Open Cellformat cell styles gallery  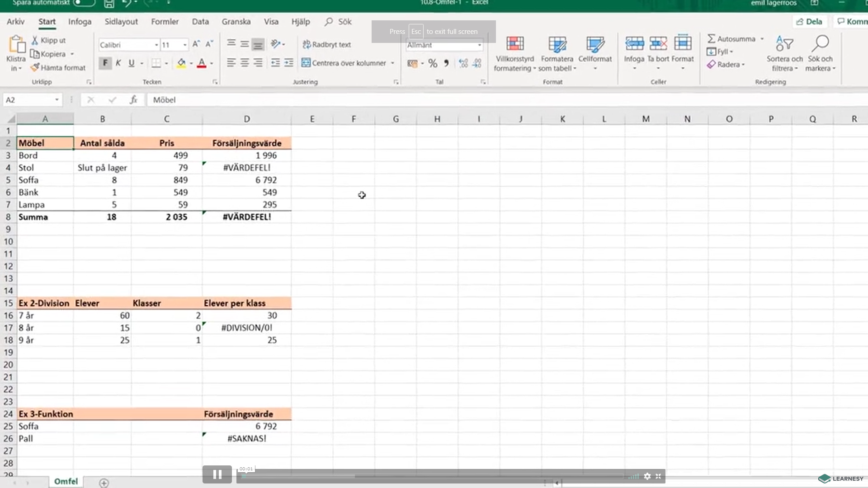point(595,54)
